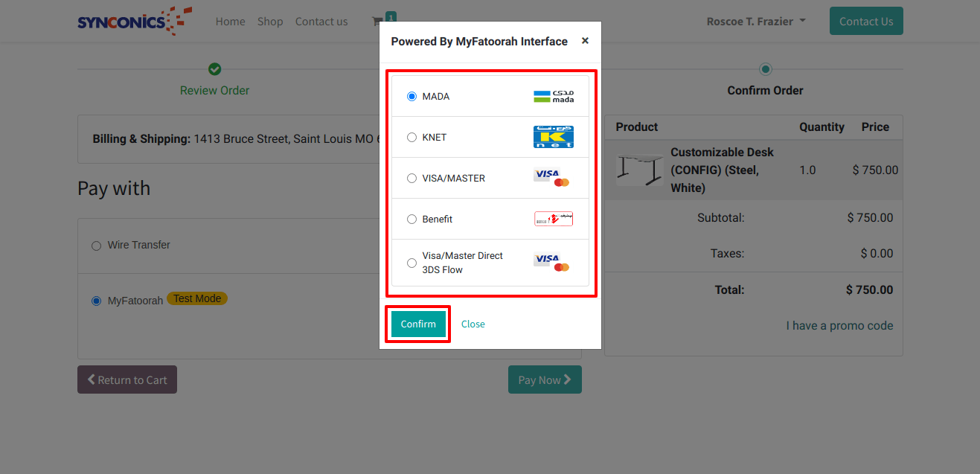Confirm the selected payment method

[418, 324]
